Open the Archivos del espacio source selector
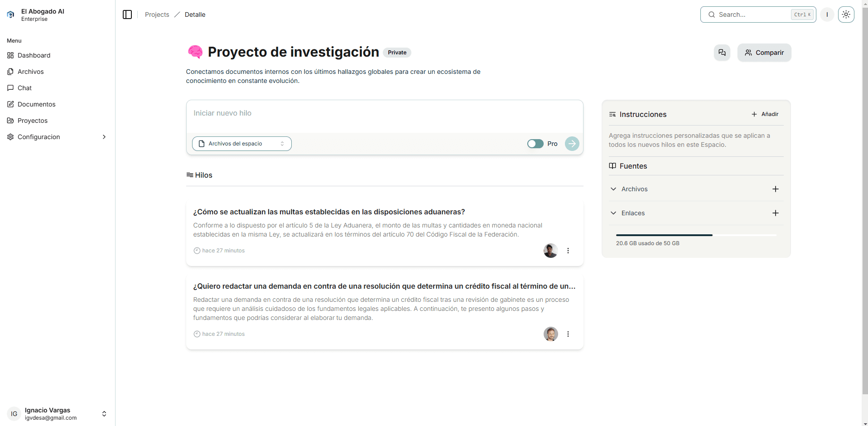This screenshot has width=868, height=426. [x=241, y=144]
